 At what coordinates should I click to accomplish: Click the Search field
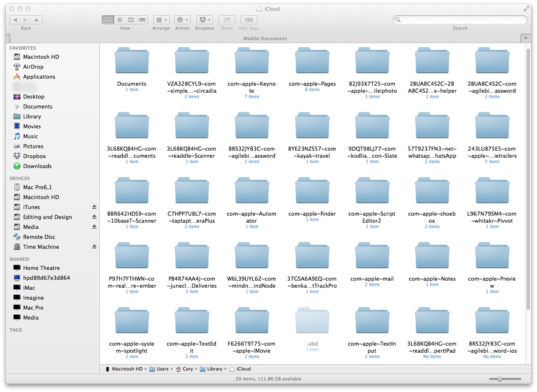[460, 20]
